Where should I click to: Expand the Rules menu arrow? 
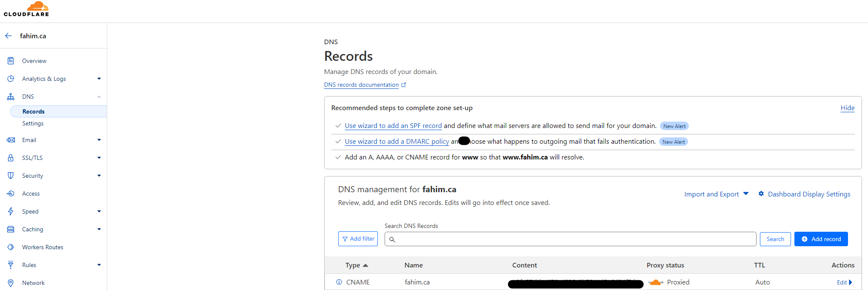[99, 265]
